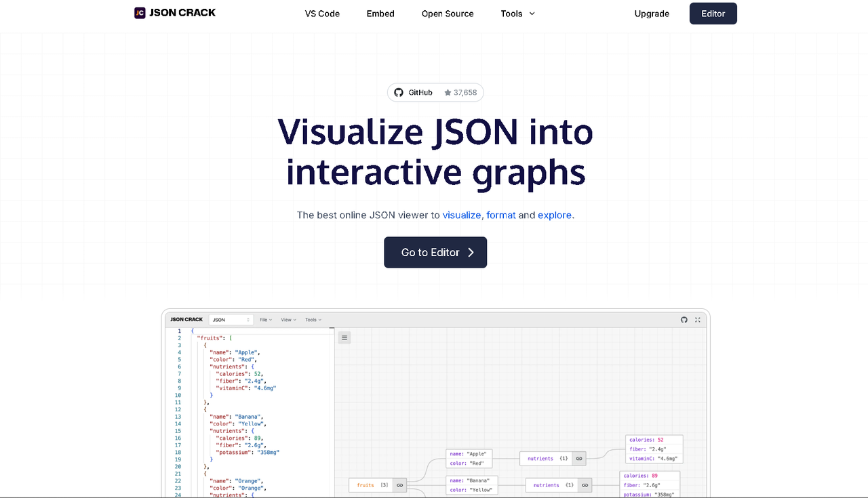This screenshot has width=868, height=498.
Task: Follow the blue 'explore' link
Action: [555, 215]
